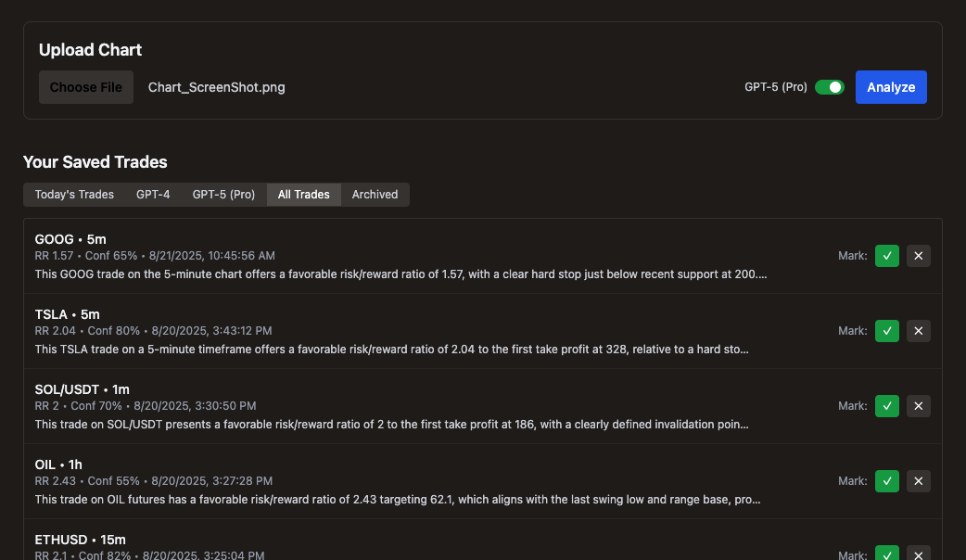Click the SOL/USDT trade description text
Image resolution: width=966 pixels, height=560 pixels.
coord(392,425)
